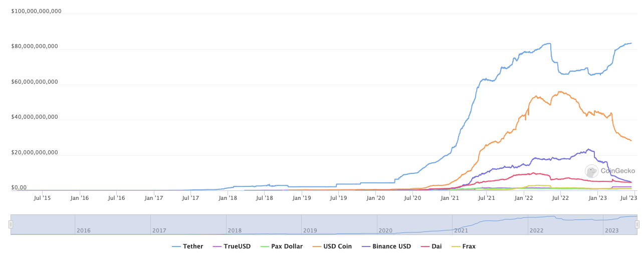Click the Jul '23 x-axis label
The width and height of the screenshot is (644, 253).
[x=628, y=198]
